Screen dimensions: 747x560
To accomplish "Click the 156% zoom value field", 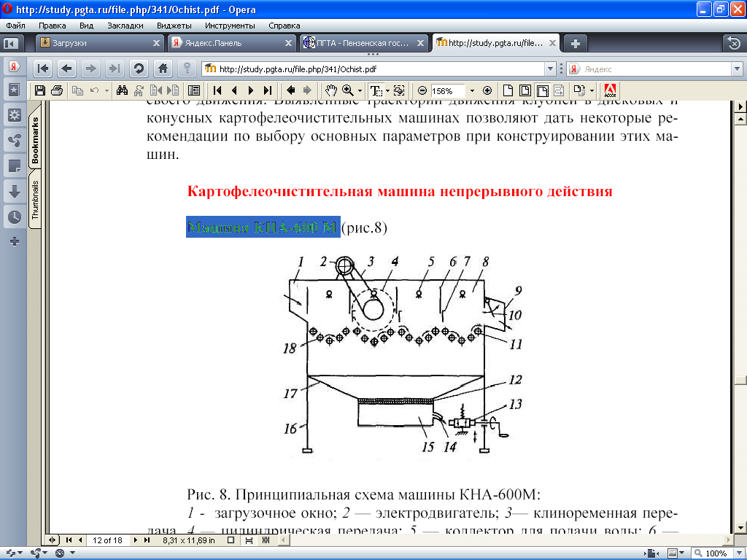I will coord(448,90).
